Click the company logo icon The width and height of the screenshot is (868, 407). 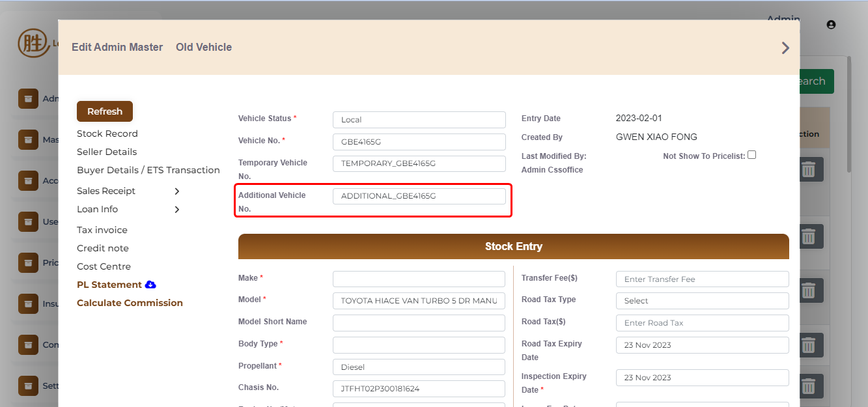31,43
